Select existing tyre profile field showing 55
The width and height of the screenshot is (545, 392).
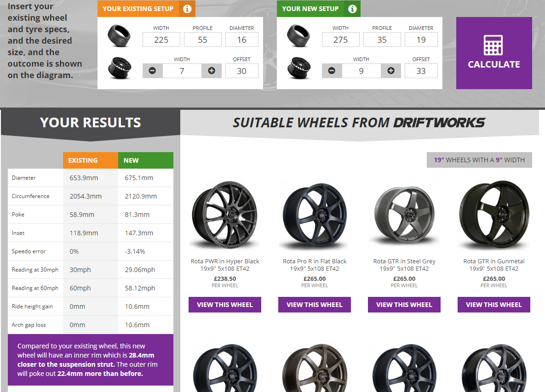coord(203,40)
